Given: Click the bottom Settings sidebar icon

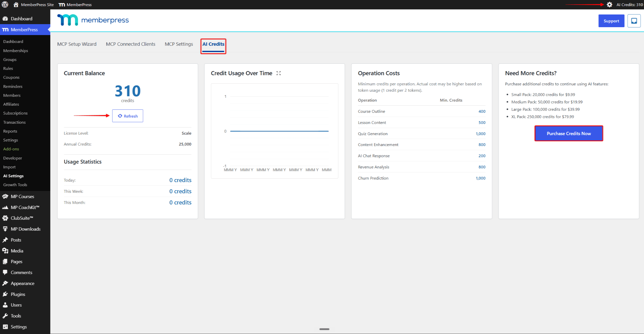Looking at the screenshot, I should pyautogui.click(x=5, y=327).
